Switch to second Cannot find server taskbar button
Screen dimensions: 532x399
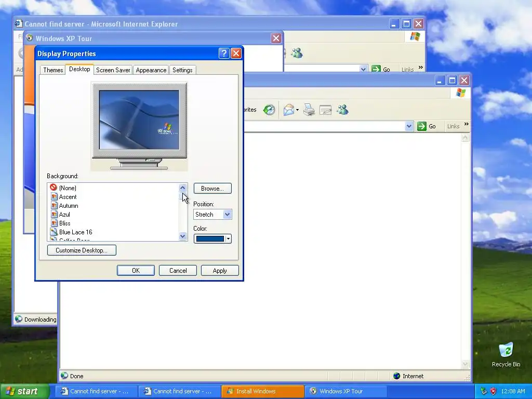pyautogui.click(x=179, y=391)
